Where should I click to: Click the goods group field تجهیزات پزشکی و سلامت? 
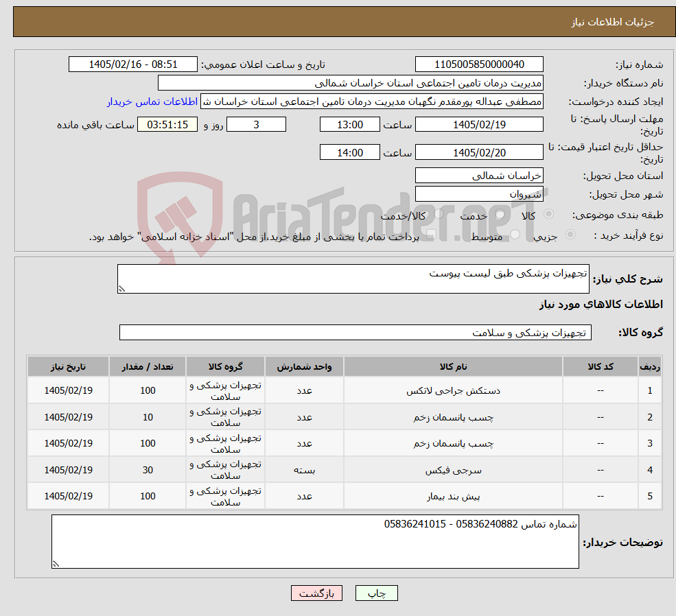point(356,333)
